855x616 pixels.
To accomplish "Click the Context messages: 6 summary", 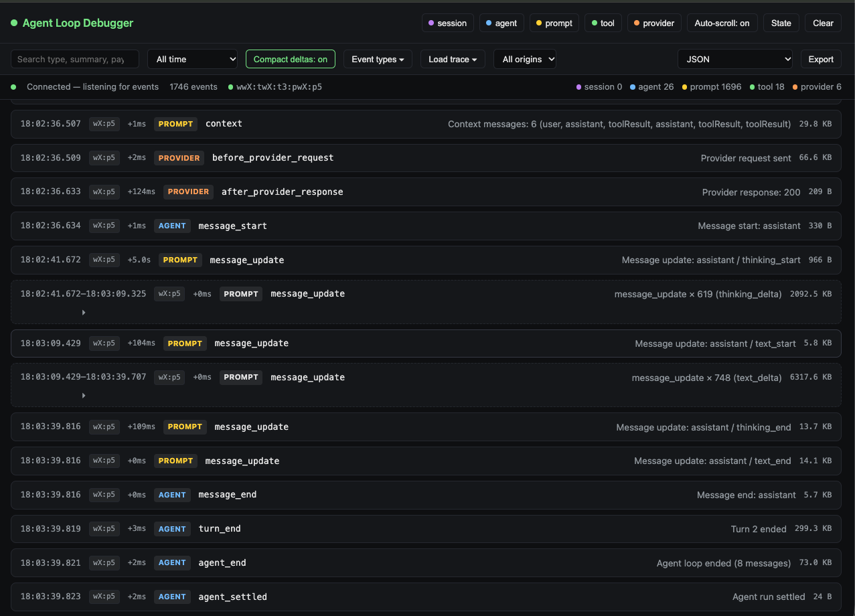I will 619,124.
